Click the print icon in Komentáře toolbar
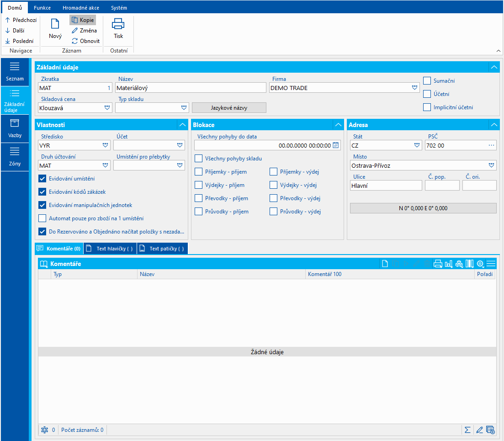This screenshot has width=504, height=441. pyautogui.click(x=438, y=264)
